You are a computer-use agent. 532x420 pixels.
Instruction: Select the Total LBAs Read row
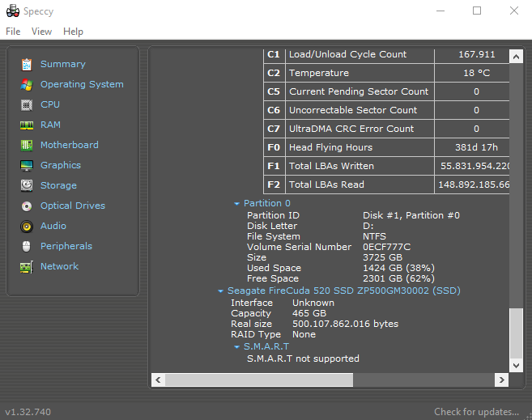tap(386, 185)
